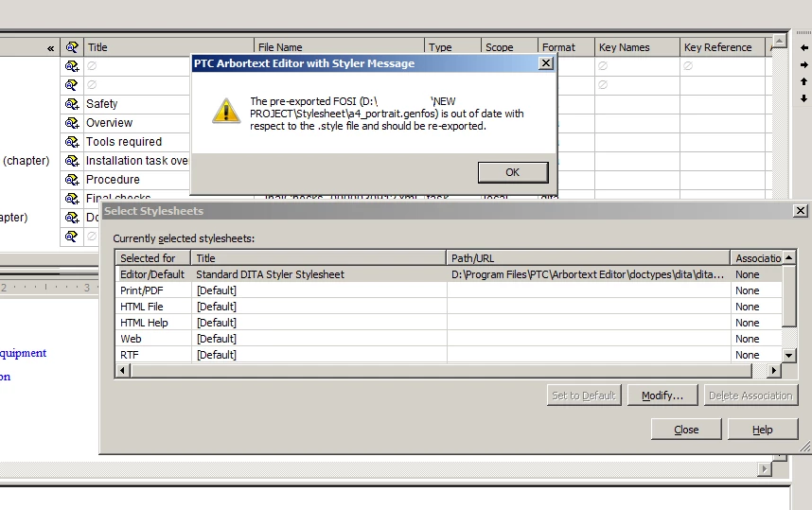Select the HTML Help stylesheet row
The image size is (812, 510).
tap(449, 323)
